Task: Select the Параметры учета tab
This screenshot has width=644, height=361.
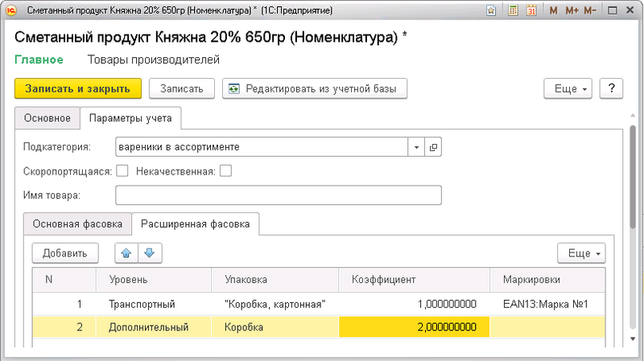Action: point(130,118)
